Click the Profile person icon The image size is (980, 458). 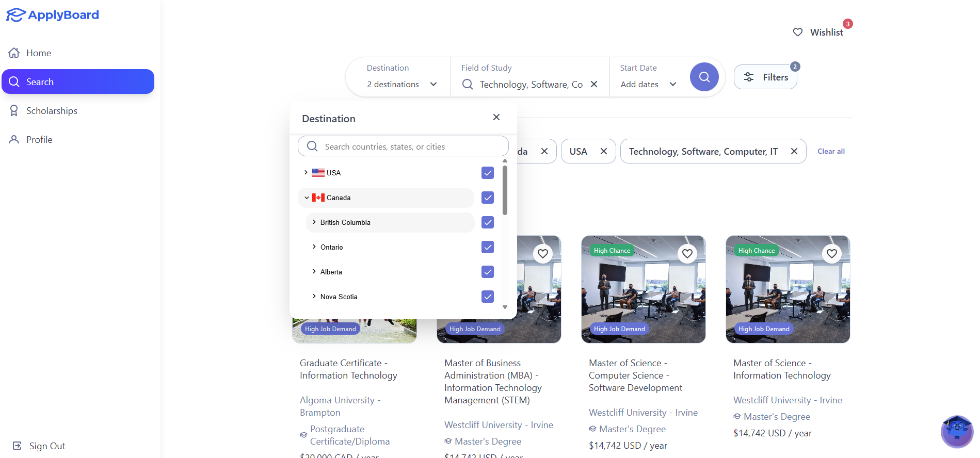click(x=14, y=139)
